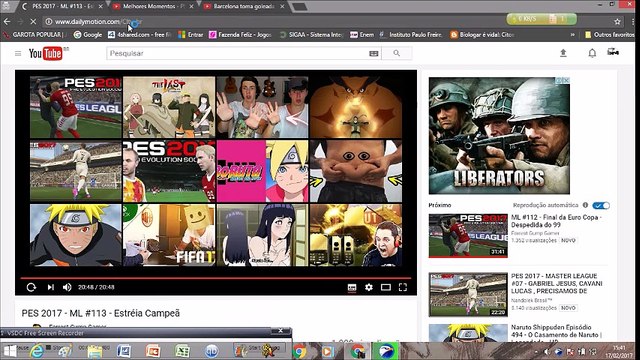Click ML #112 video thumbnail
Viewport: 640px width, 360px height.
click(468, 236)
